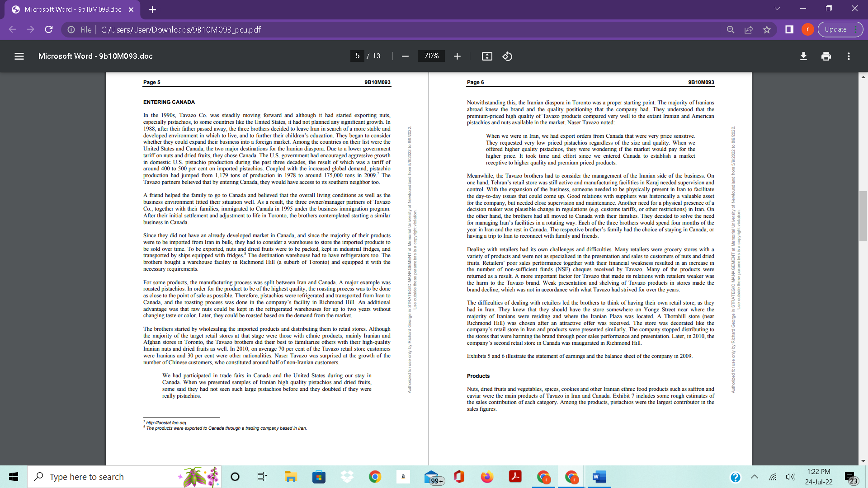
Task: Open a new browser tab
Action: (x=152, y=9)
